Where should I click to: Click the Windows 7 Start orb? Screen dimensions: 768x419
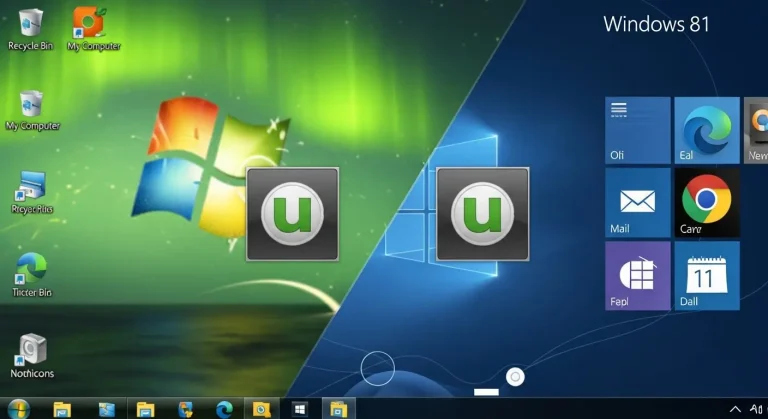click(18, 409)
